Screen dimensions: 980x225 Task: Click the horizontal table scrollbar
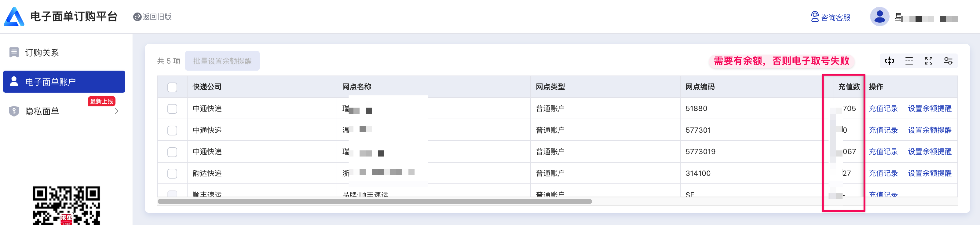(x=374, y=201)
